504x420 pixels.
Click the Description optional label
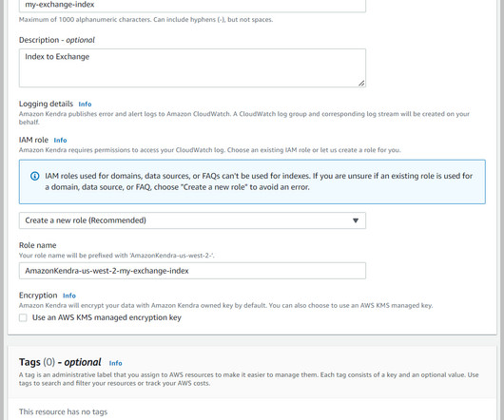click(57, 40)
